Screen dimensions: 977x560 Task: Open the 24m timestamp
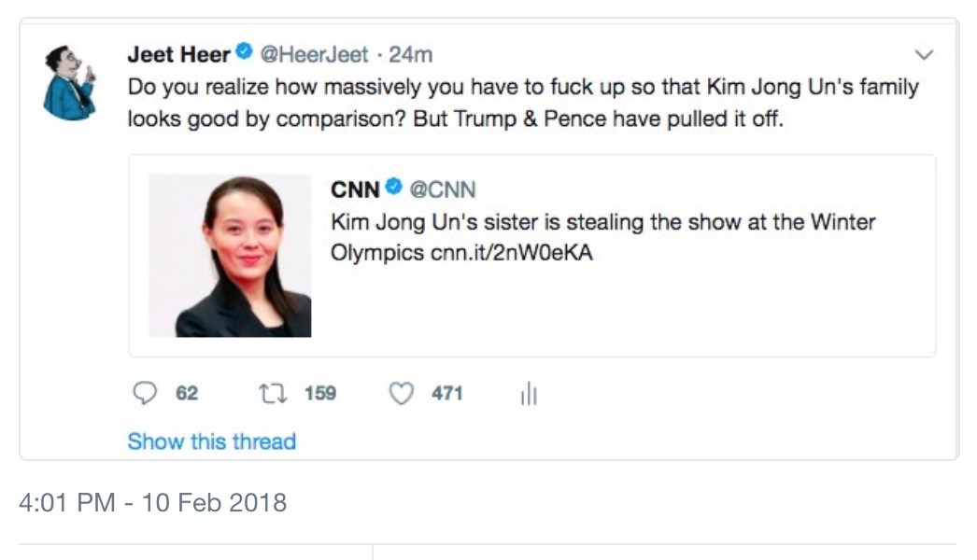tap(411, 55)
